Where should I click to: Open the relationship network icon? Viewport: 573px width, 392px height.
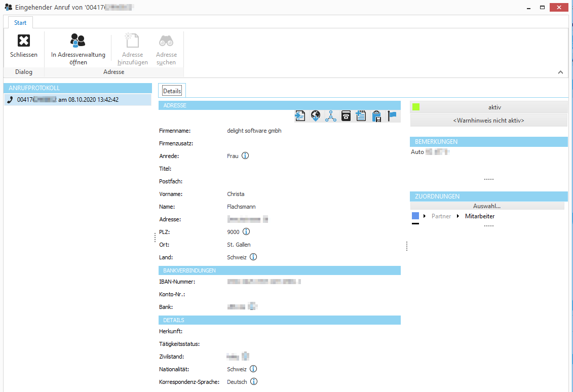[330, 115]
